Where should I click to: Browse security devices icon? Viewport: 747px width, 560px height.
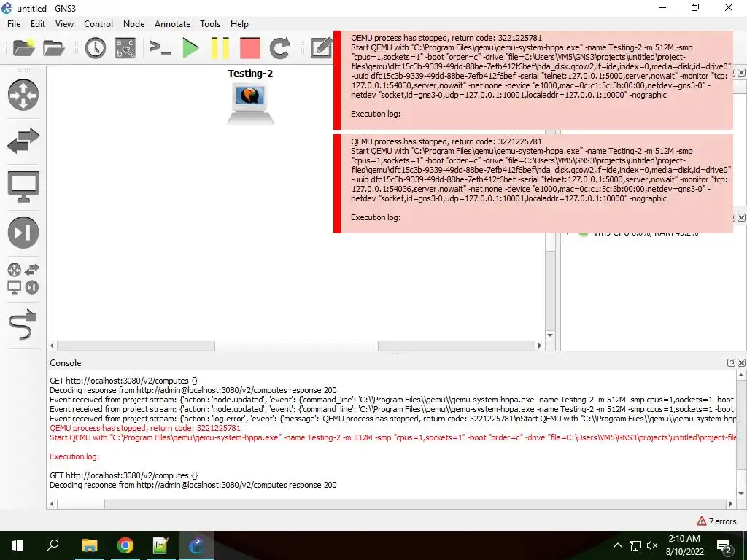[23, 233]
